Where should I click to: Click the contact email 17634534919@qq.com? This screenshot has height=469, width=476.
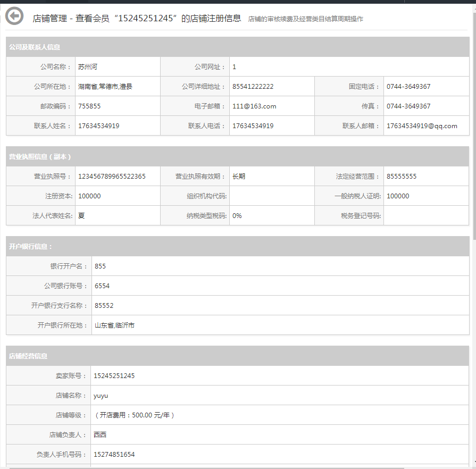pyautogui.click(x=422, y=126)
